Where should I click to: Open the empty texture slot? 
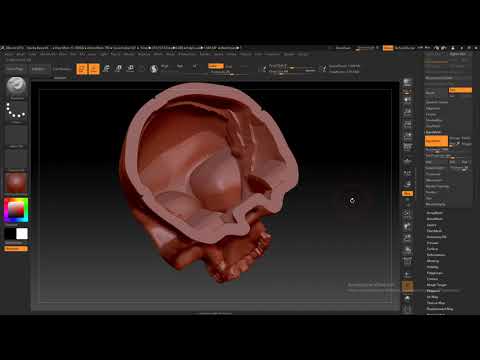(16, 160)
